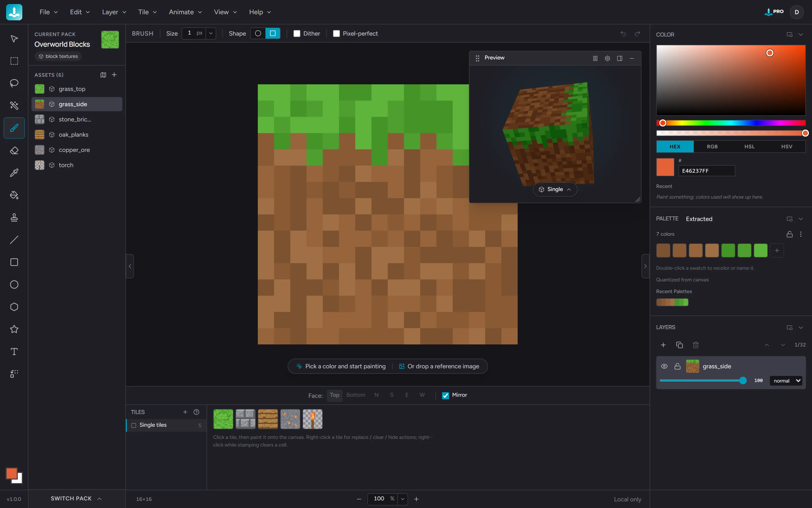This screenshot has width=812, height=508.
Task: Uncheck the Mirror checkbox
Action: click(446, 395)
